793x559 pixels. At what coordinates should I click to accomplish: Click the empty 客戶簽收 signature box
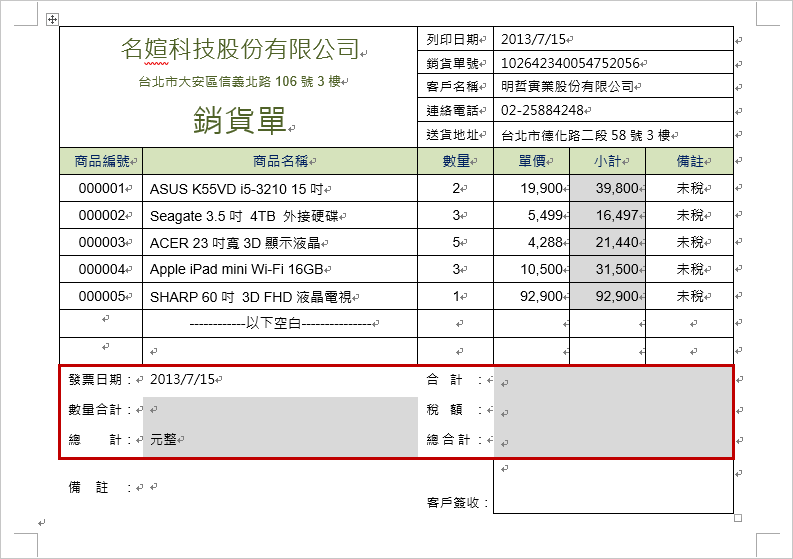tap(612, 487)
